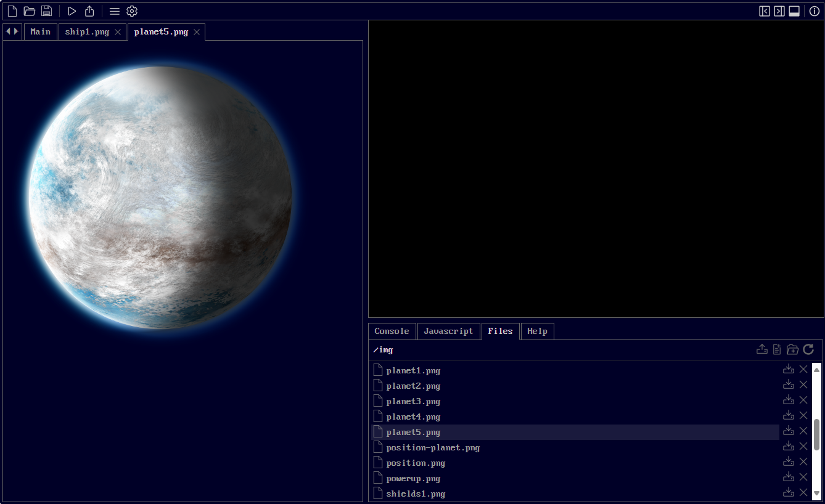The width and height of the screenshot is (825, 504).
Task: Open the info icon at top right
Action: point(815,11)
